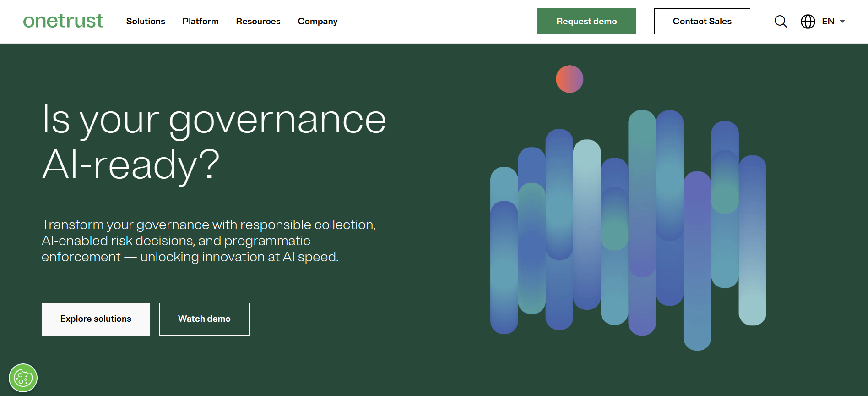The height and width of the screenshot is (396, 868).
Task: Open the search magnifier icon
Action: 781,21
